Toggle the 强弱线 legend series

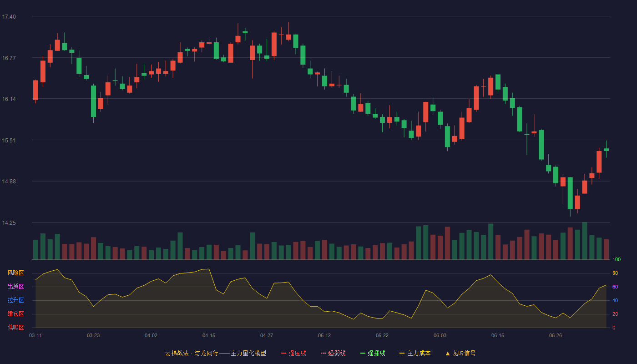coord(333,353)
